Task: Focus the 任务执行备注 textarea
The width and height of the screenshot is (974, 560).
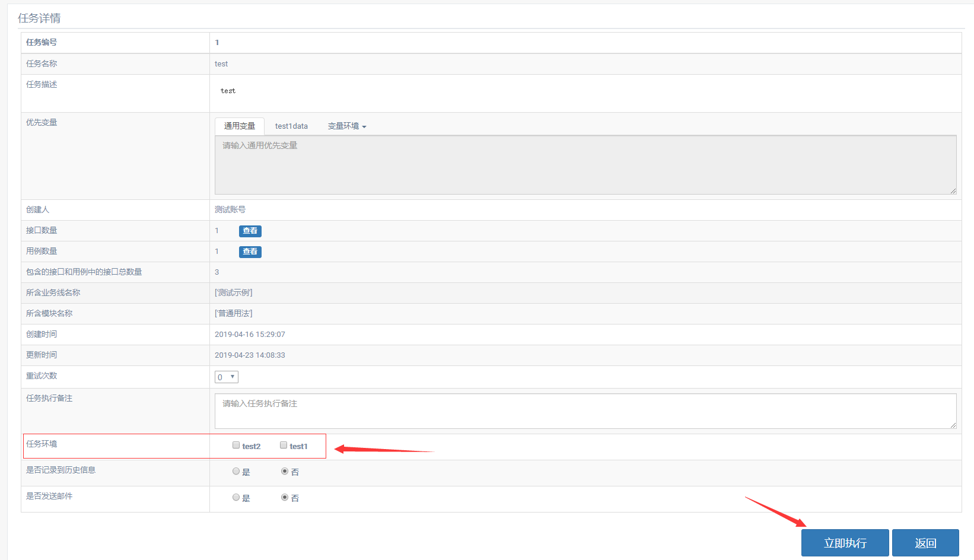Action: (x=585, y=411)
